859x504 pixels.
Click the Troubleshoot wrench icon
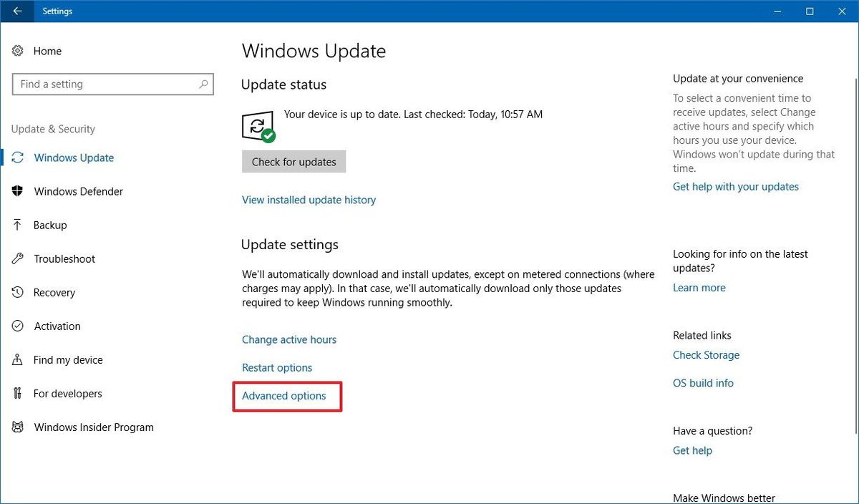pos(17,258)
